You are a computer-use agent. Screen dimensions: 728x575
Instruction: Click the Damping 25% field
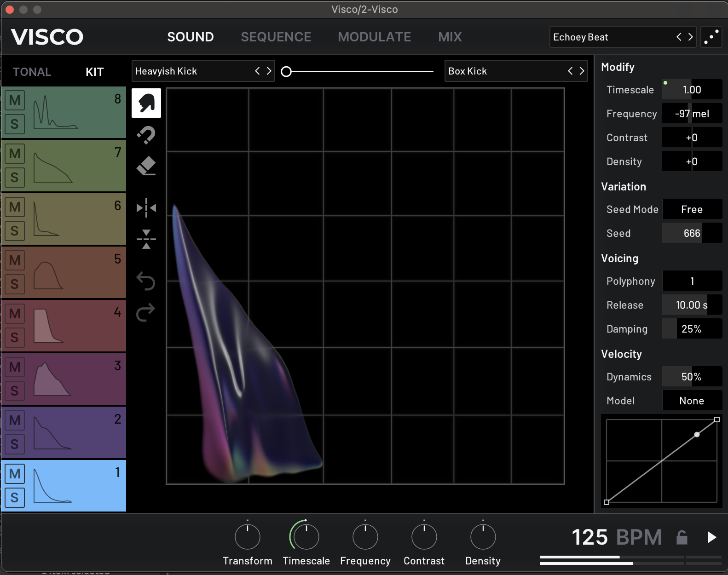pyautogui.click(x=692, y=329)
